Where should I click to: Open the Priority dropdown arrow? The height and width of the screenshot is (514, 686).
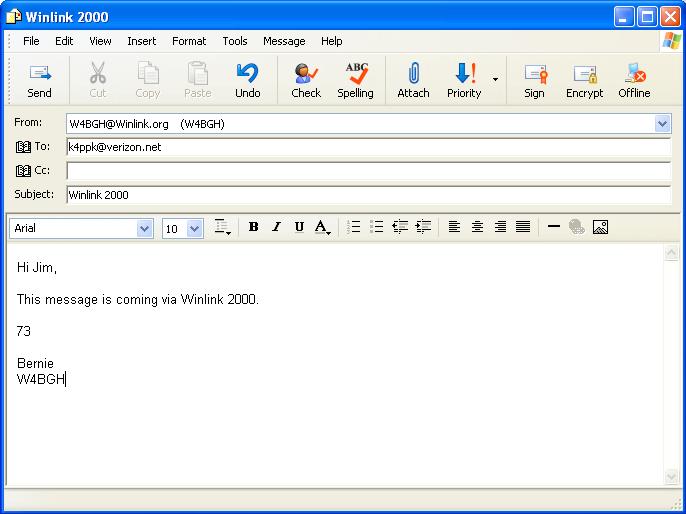(495, 80)
